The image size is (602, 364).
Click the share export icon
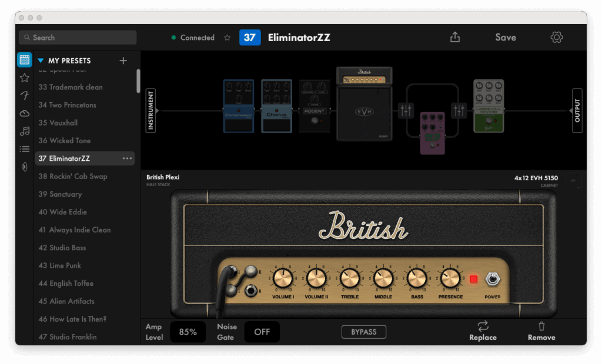click(455, 37)
